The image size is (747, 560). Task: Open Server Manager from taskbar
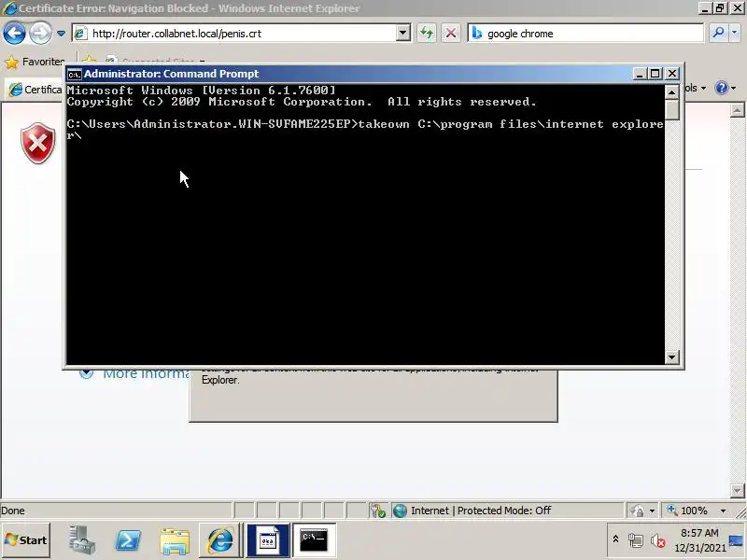[x=81, y=540]
